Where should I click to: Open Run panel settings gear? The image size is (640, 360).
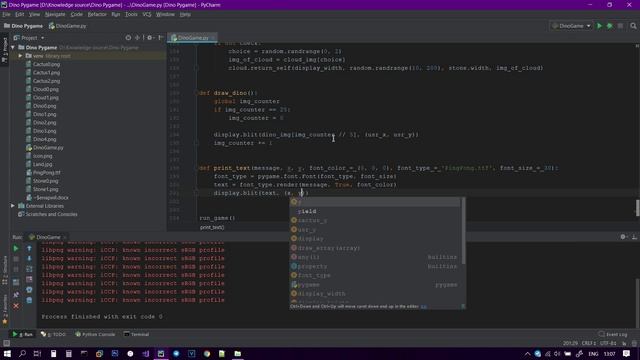tap(623, 237)
